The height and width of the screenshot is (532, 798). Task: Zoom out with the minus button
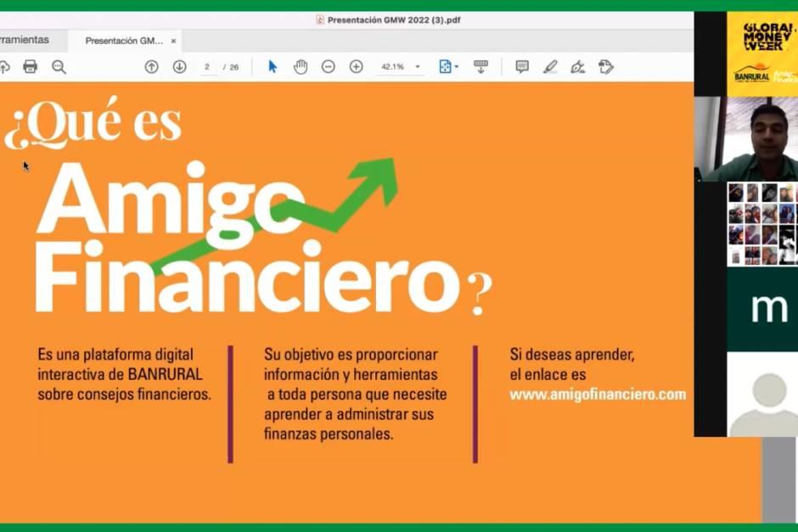(x=328, y=66)
